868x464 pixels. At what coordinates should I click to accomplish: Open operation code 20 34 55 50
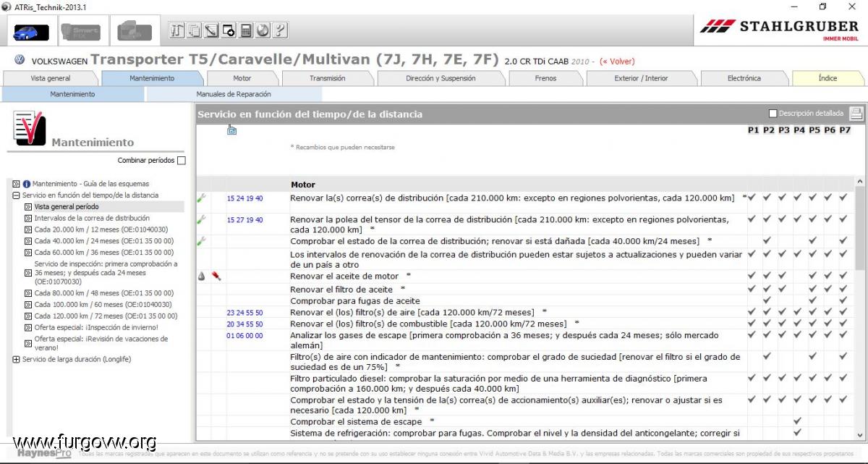[x=244, y=324]
